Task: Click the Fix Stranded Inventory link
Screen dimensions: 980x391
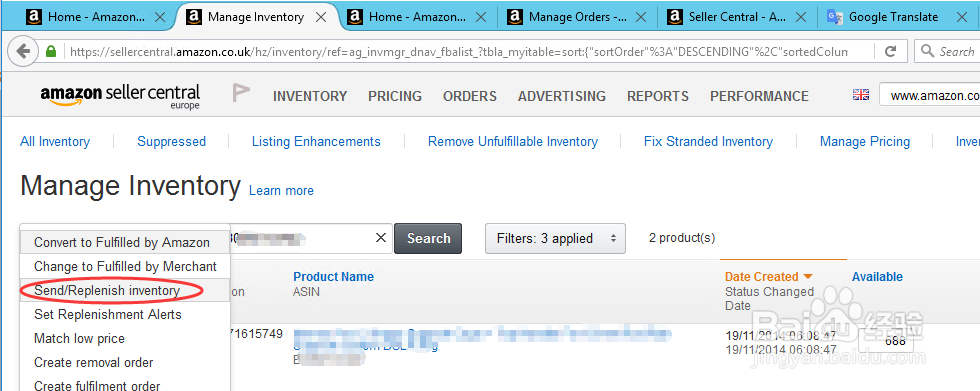Action: pyautogui.click(x=708, y=142)
